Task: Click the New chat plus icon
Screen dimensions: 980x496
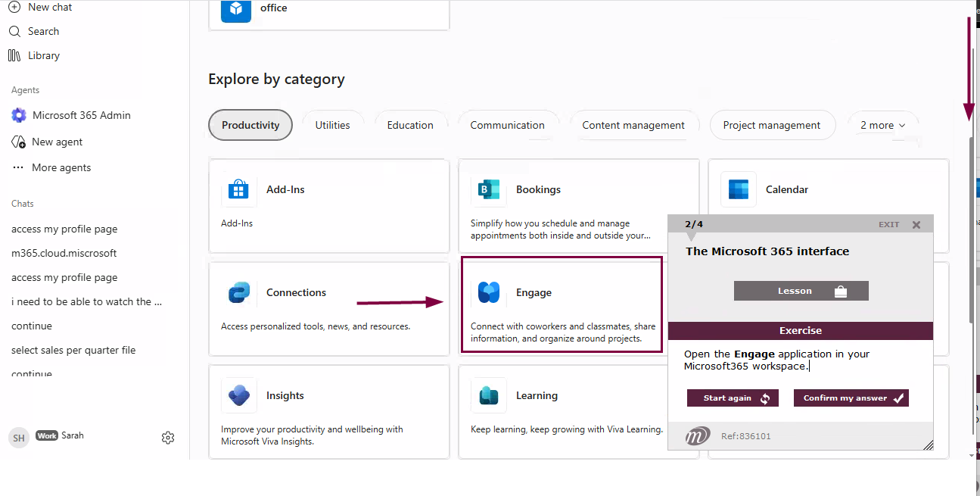Action: pyautogui.click(x=14, y=7)
